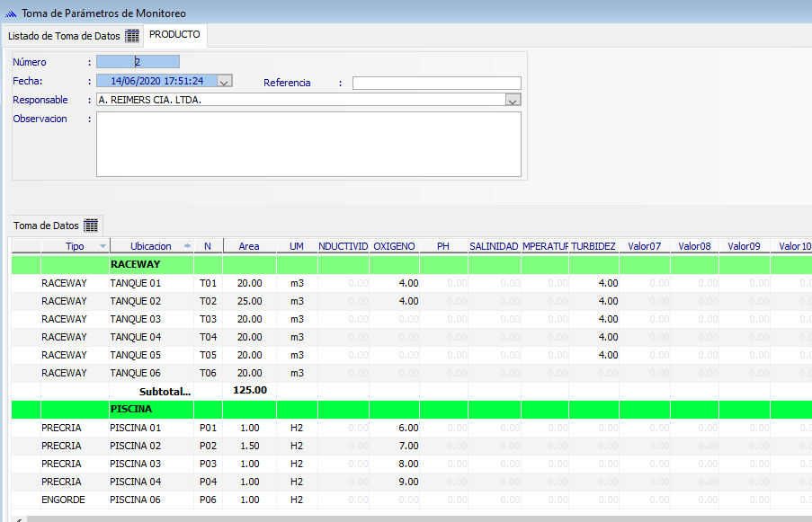Click inside the Observacion text area

click(x=308, y=144)
